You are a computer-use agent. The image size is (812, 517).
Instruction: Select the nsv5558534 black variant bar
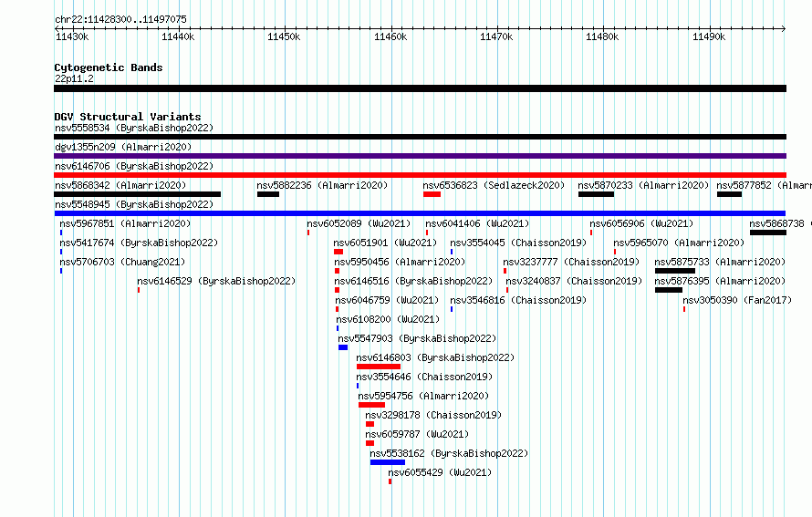(420, 137)
